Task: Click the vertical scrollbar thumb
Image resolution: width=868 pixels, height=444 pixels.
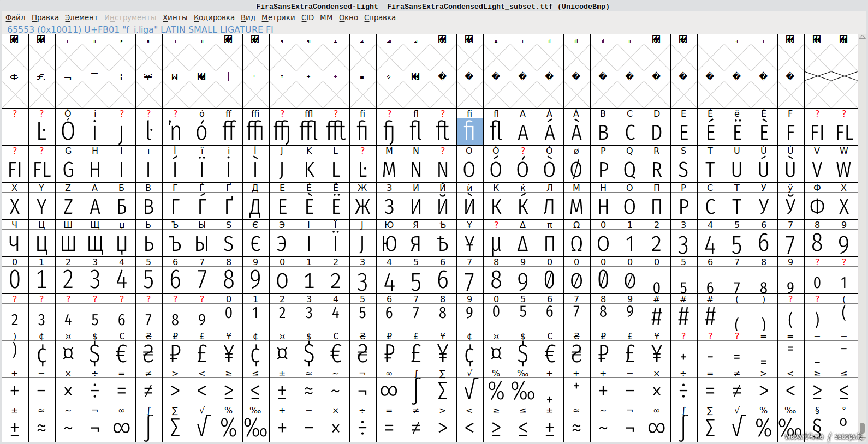Action: coord(863,427)
